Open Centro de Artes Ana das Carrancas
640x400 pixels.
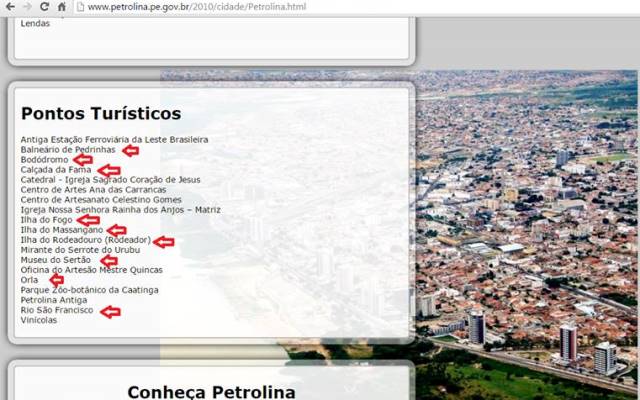point(93,189)
